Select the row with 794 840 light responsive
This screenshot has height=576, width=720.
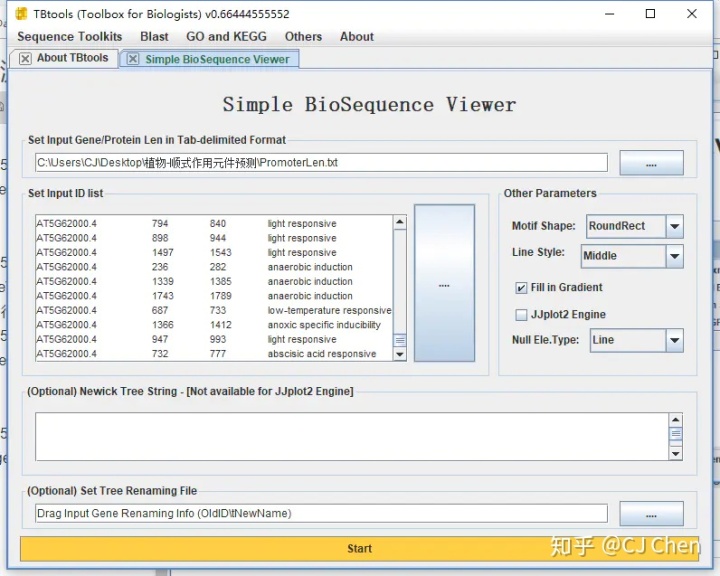point(214,224)
